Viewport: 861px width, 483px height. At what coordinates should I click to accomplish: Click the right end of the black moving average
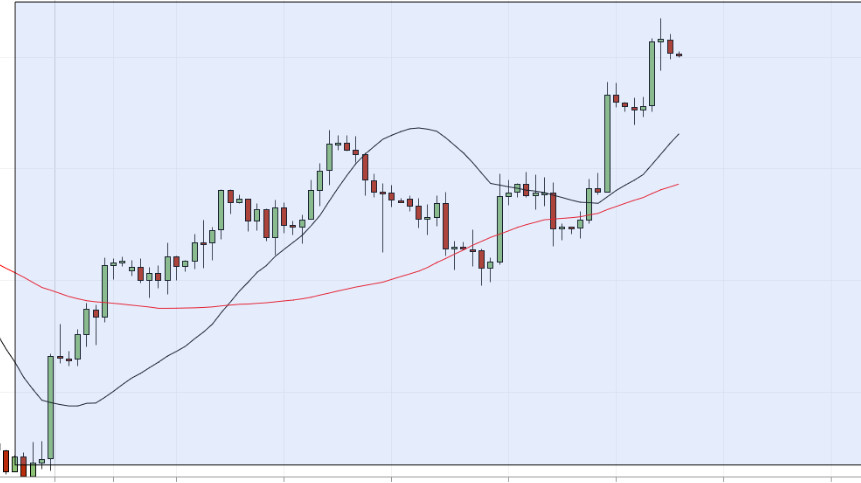coord(678,134)
